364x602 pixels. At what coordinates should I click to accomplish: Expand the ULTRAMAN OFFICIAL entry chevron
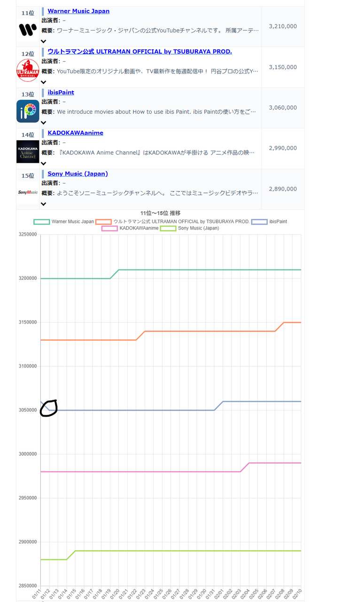tap(44, 82)
